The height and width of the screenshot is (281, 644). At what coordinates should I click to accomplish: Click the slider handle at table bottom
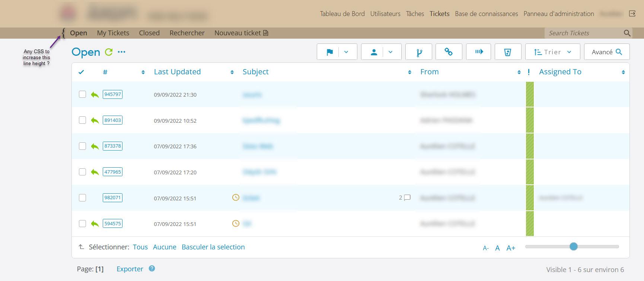tap(574, 246)
